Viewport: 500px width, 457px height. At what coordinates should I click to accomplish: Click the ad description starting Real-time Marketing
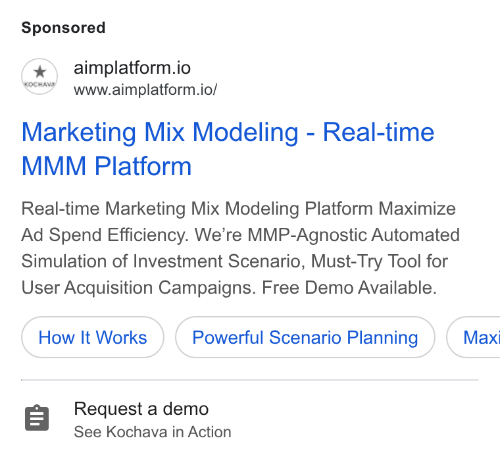[241, 248]
